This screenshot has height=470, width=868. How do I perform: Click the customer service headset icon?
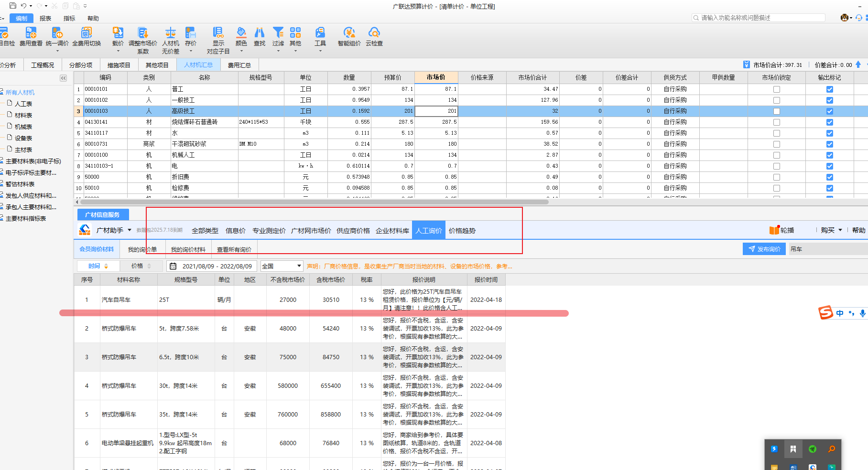click(x=859, y=18)
